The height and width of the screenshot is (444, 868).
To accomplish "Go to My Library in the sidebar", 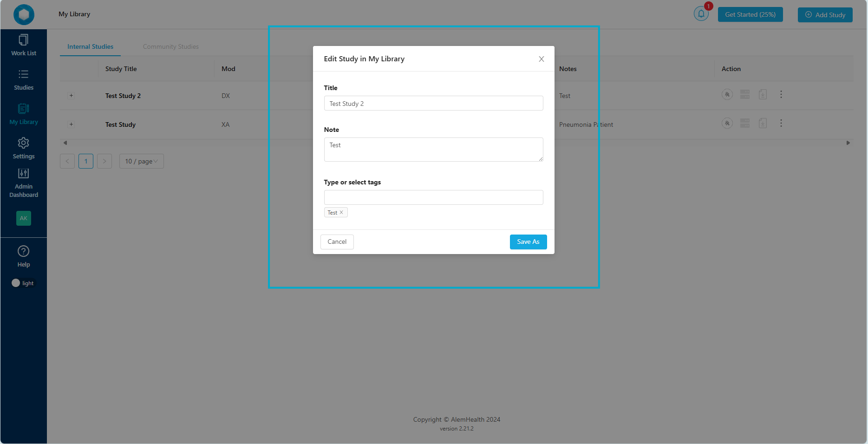I will click(24, 114).
